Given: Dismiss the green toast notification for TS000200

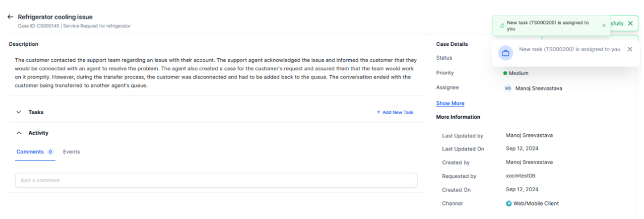Looking at the screenshot, I should click(x=603, y=26).
